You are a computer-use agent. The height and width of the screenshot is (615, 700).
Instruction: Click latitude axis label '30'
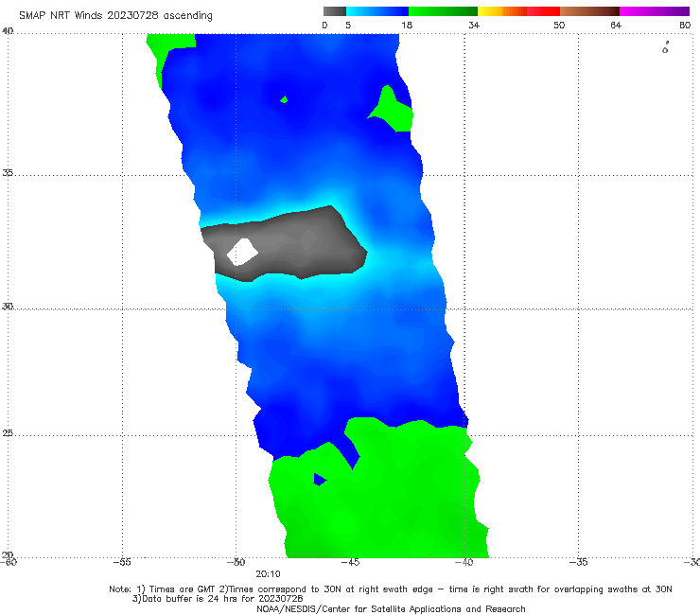click(x=8, y=307)
